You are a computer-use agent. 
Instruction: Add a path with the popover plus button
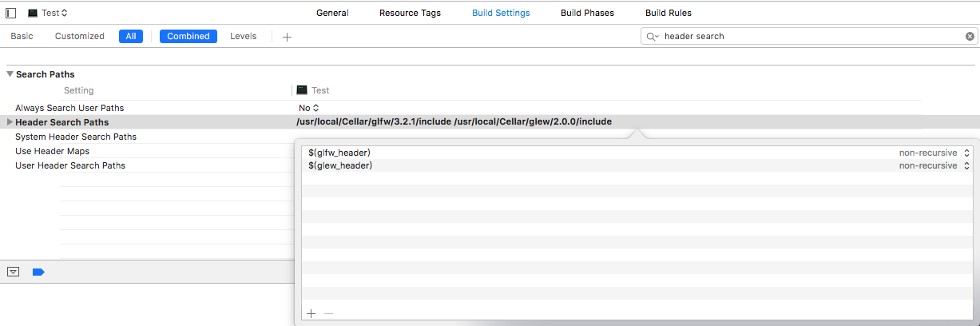(311, 313)
